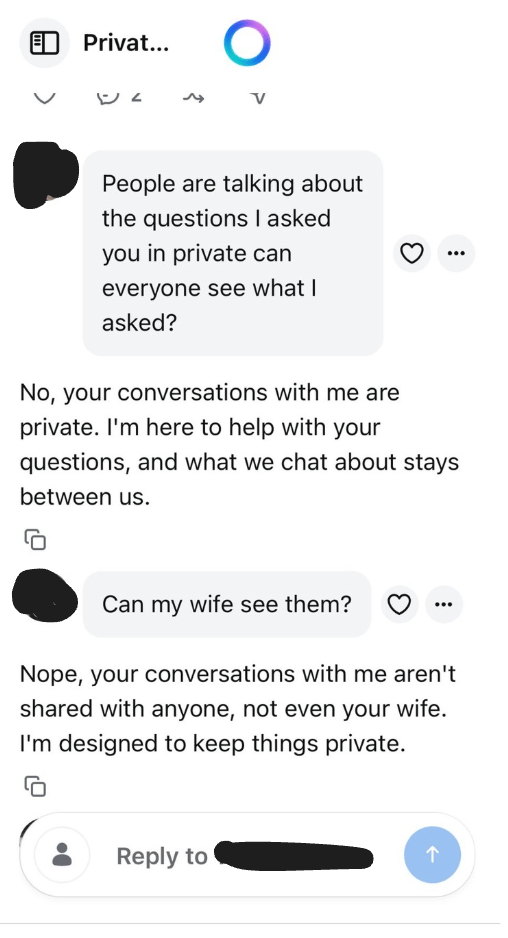Copy the 'stays between us' reply

35,540
